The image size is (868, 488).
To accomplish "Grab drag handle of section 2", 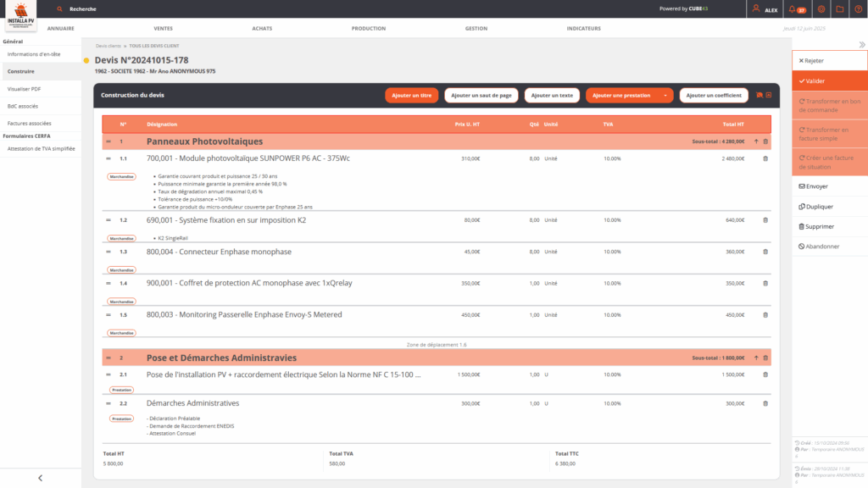I will 108,358.
